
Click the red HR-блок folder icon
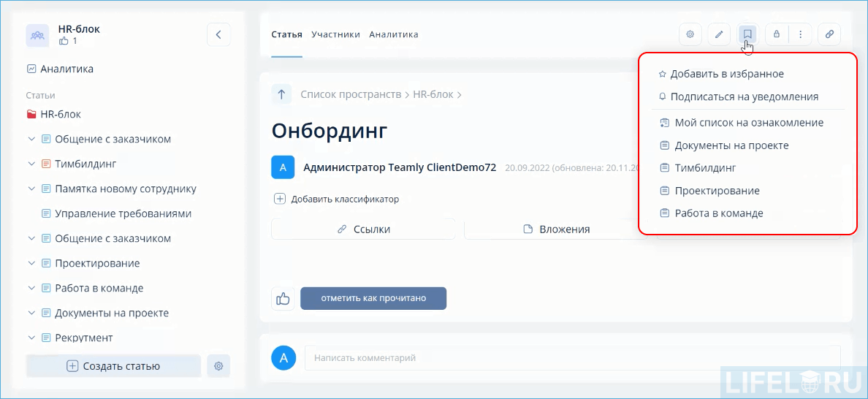coord(31,115)
